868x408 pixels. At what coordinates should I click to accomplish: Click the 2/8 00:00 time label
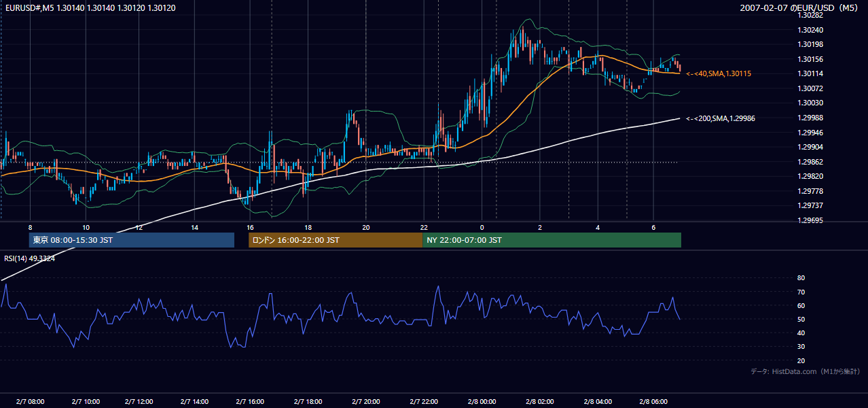482,401
